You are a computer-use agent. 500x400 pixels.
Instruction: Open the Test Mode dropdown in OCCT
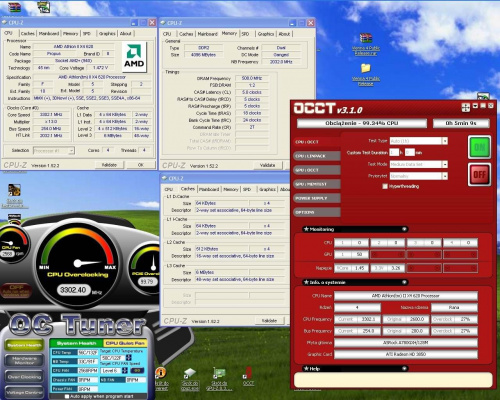pyautogui.click(x=445, y=164)
